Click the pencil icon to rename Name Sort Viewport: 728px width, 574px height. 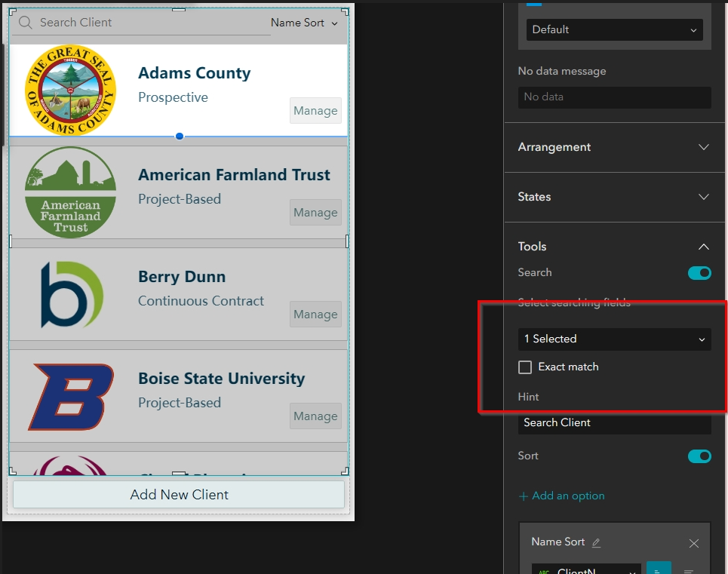click(x=596, y=542)
